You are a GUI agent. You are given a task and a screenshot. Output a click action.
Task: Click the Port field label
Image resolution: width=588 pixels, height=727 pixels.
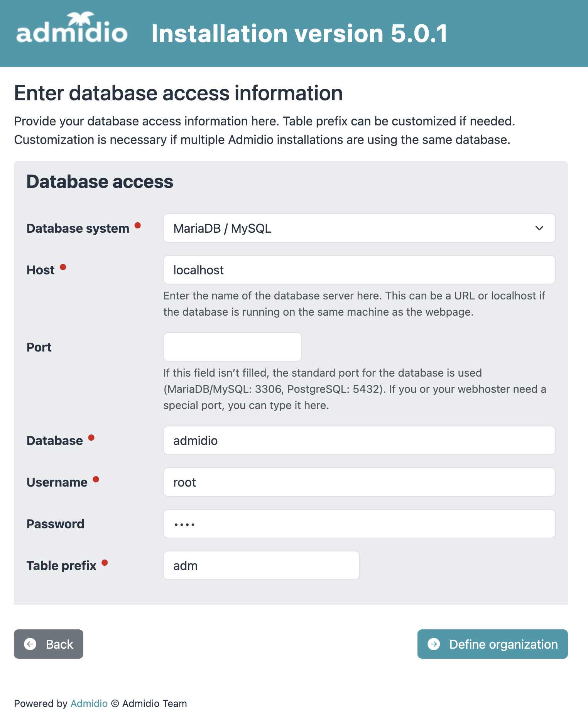[39, 347]
